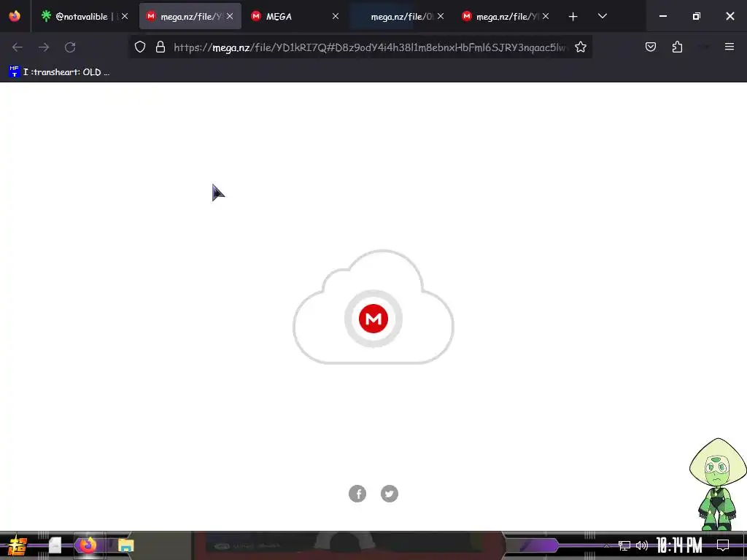Go back one page

click(18, 47)
